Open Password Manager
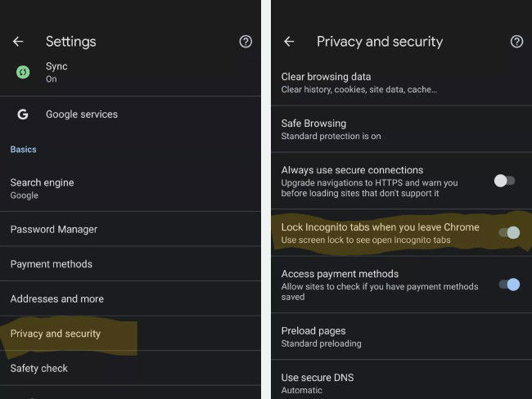The image size is (532, 399). (54, 230)
